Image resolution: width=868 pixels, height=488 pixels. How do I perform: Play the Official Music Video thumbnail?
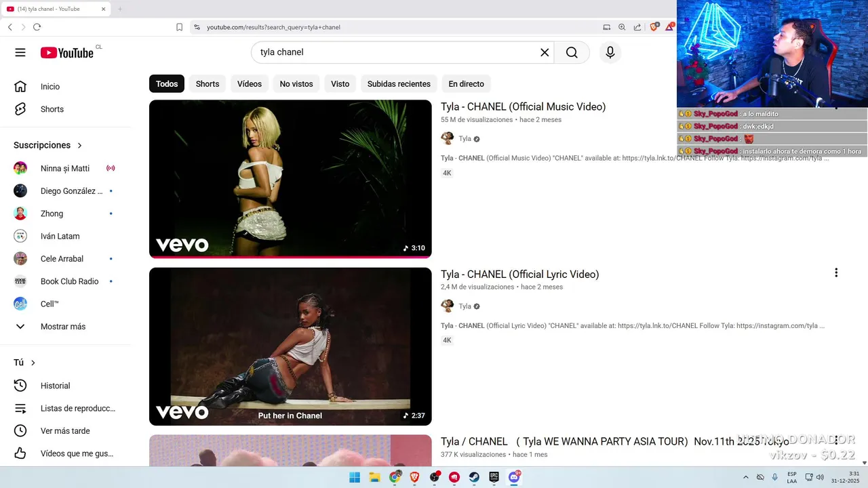[x=290, y=179]
